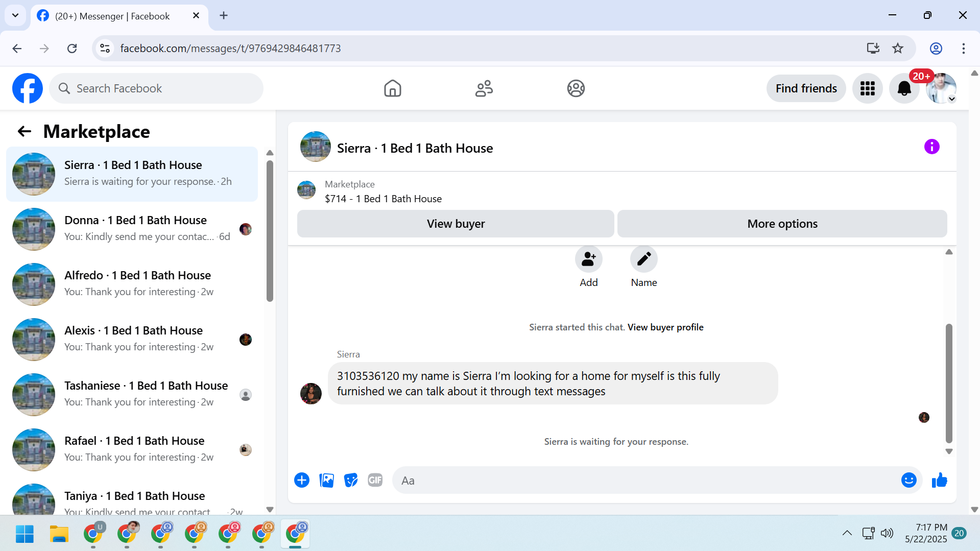Screen dimensions: 980x551
Task: Click the Find friends button
Action: tap(806, 88)
